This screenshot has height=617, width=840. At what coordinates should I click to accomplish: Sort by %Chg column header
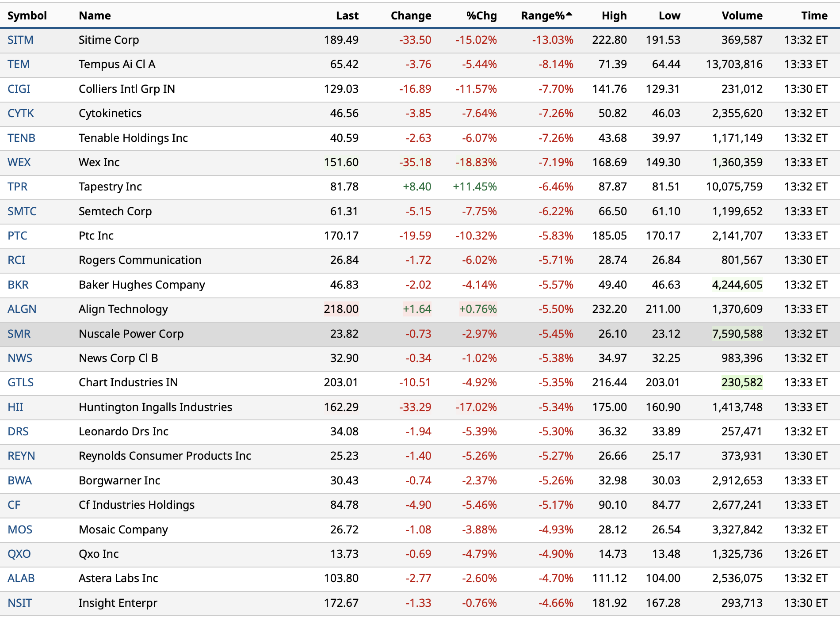pos(481,16)
